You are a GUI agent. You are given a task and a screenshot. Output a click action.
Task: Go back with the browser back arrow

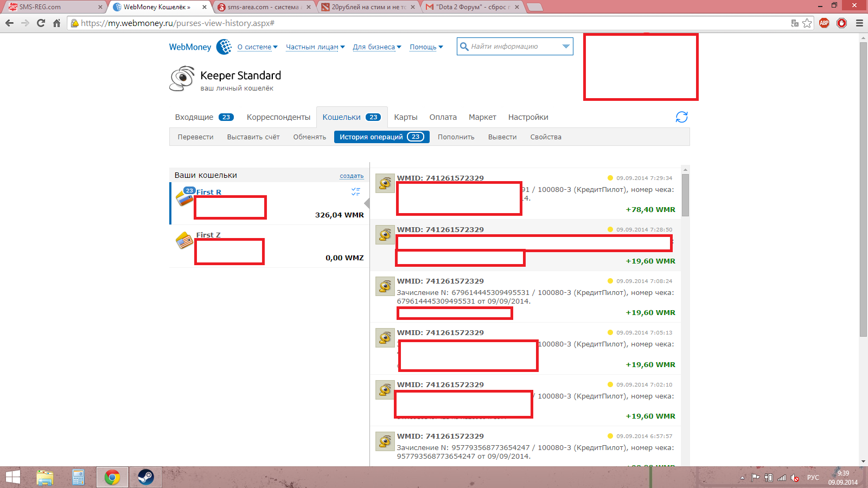coord(9,23)
